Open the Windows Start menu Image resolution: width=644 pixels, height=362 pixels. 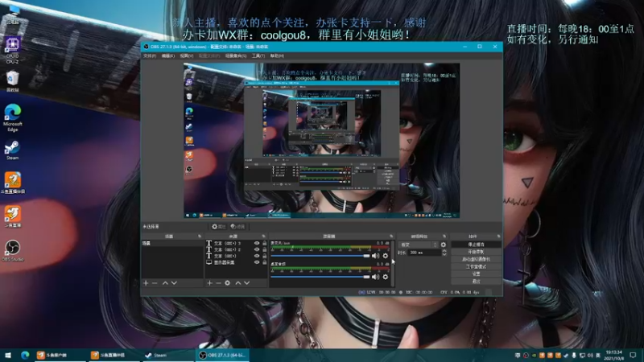point(8,355)
